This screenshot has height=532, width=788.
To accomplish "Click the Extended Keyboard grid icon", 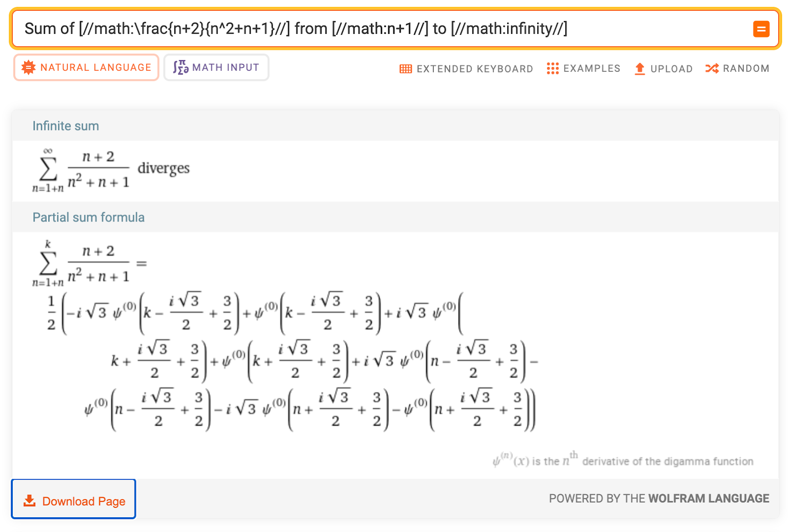I will click(405, 69).
